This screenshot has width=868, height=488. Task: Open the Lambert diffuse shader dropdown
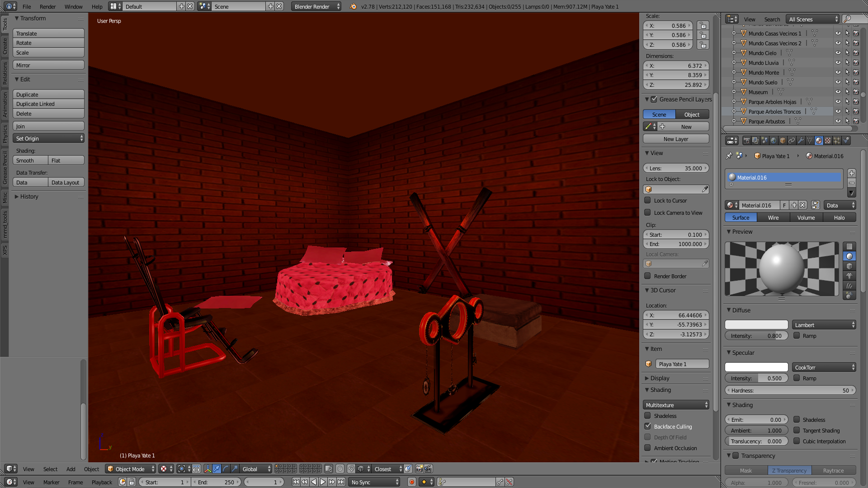pos(824,325)
